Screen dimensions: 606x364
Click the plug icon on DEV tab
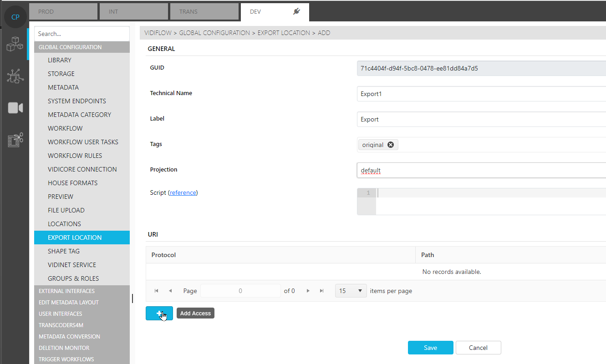tap(296, 12)
